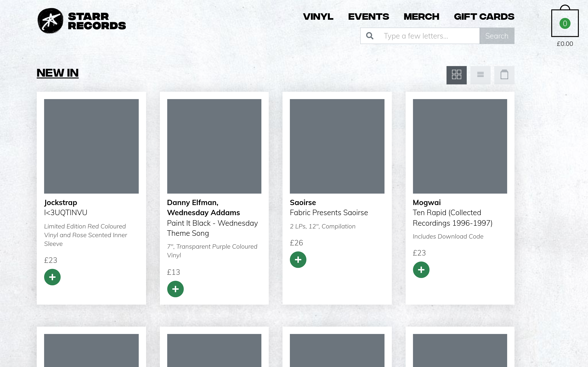The height and width of the screenshot is (367, 588).
Task: Add Mogwai Ten Rapid to cart
Action: point(421,270)
